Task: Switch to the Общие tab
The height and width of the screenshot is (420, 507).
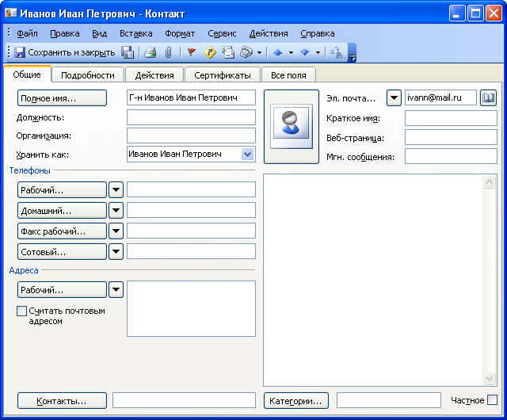Action: tap(27, 74)
